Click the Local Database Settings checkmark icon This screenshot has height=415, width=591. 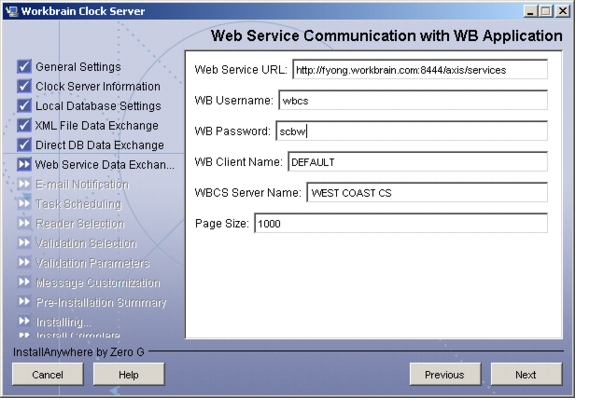click(24, 106)
